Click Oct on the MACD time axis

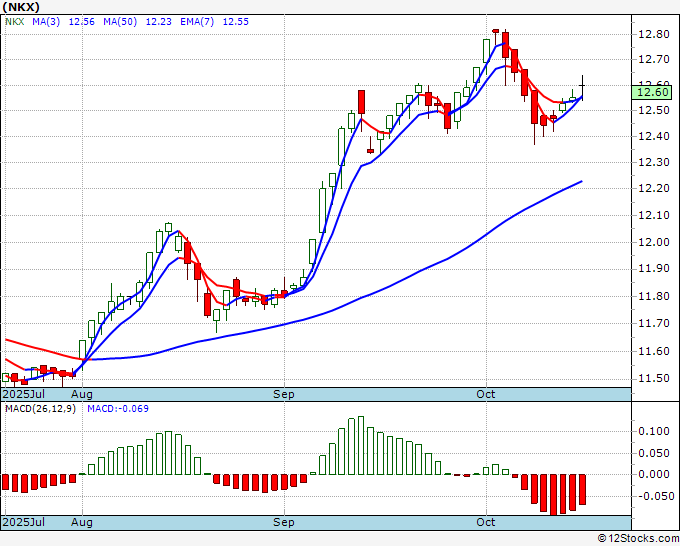tap(486, 522)
